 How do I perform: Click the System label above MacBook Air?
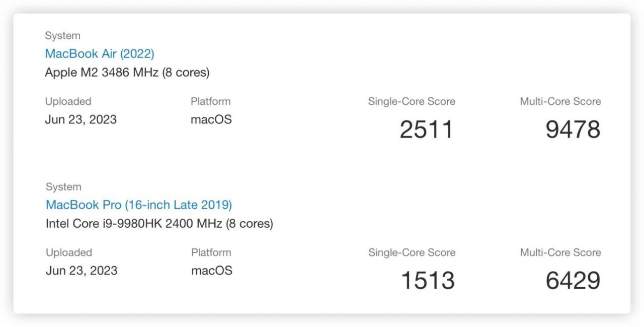pos(62,36)
